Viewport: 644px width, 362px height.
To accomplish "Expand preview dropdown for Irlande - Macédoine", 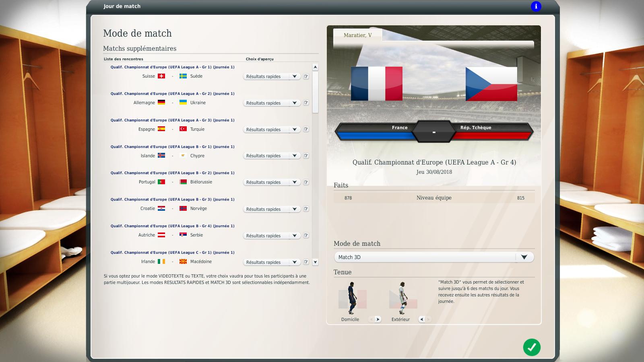I will tap(272, 262).
